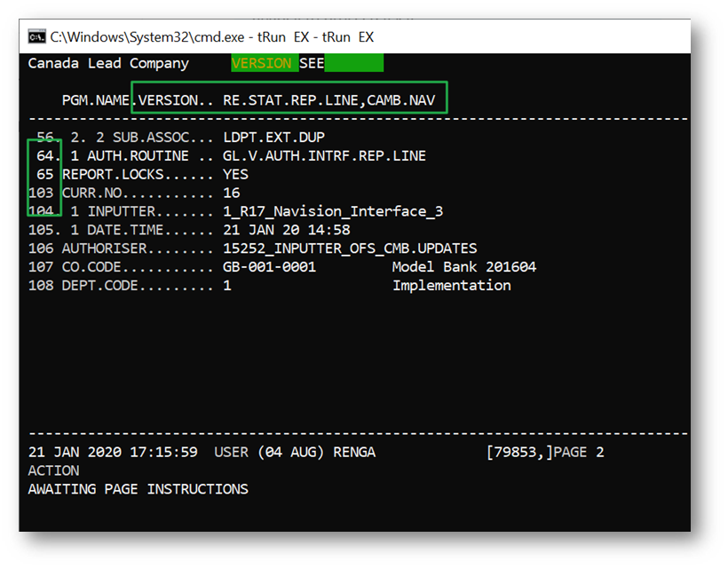Click the CURR.NO value 16
The height and width of the screenshot is (569, 728).
tap(231, 194)
